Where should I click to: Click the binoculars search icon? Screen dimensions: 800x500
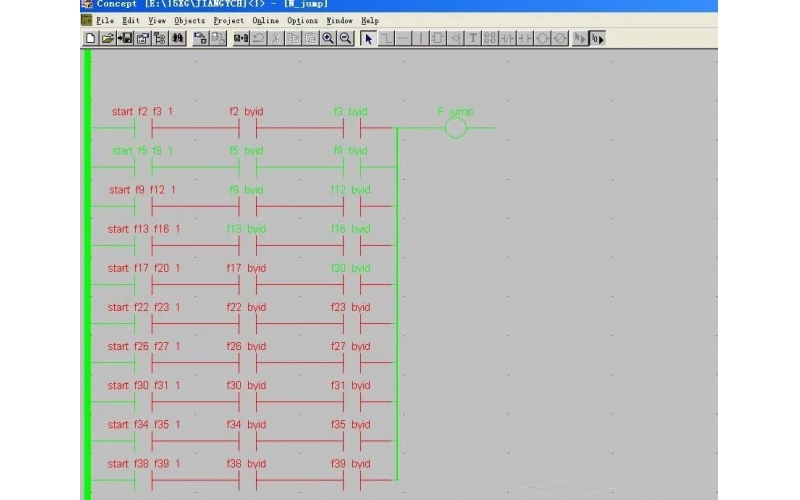178,38
